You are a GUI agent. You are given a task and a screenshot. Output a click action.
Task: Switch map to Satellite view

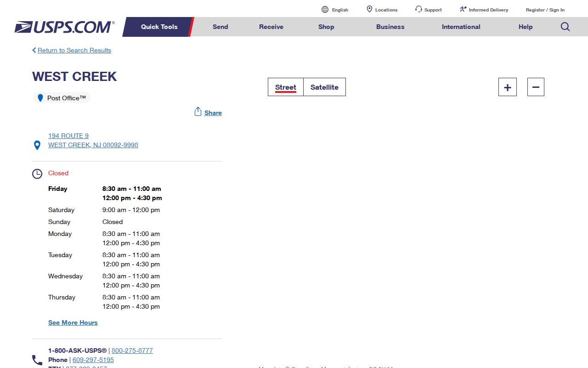pos(324,87)
